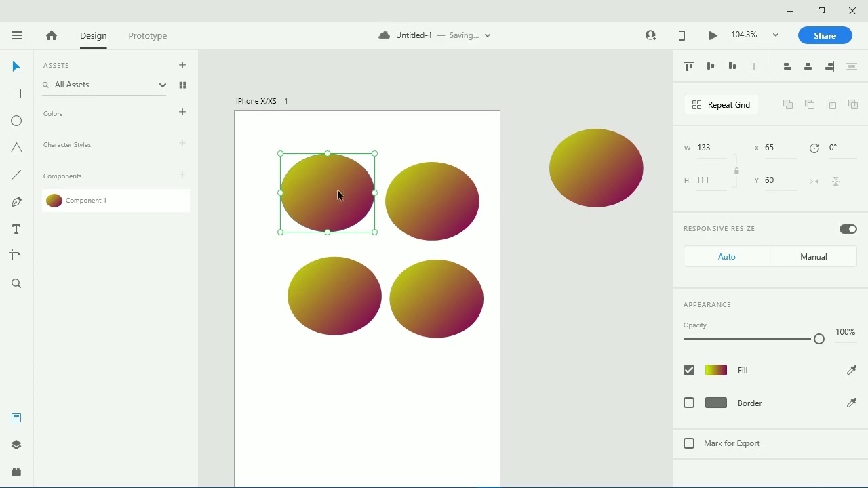Align selection to top edge

(689, 66)
